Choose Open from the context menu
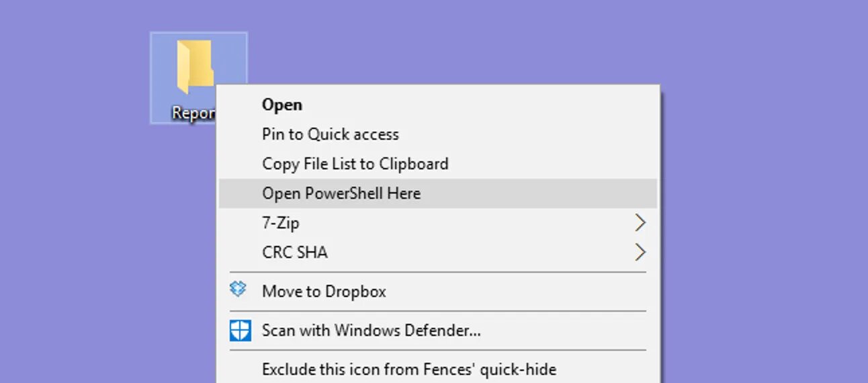This screenshot has height=383, width=868. (x=282, y=105)
